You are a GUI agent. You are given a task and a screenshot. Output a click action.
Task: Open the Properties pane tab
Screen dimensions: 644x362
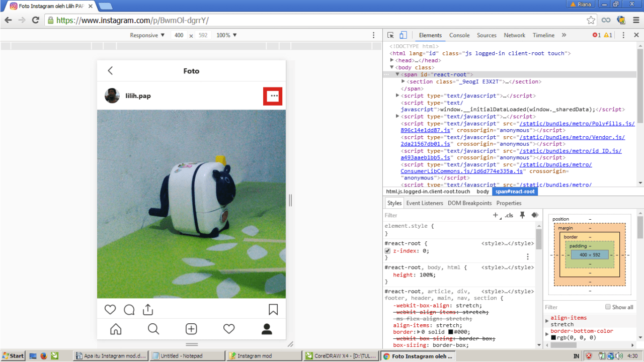pyautogui.click(x=509, y=203)
